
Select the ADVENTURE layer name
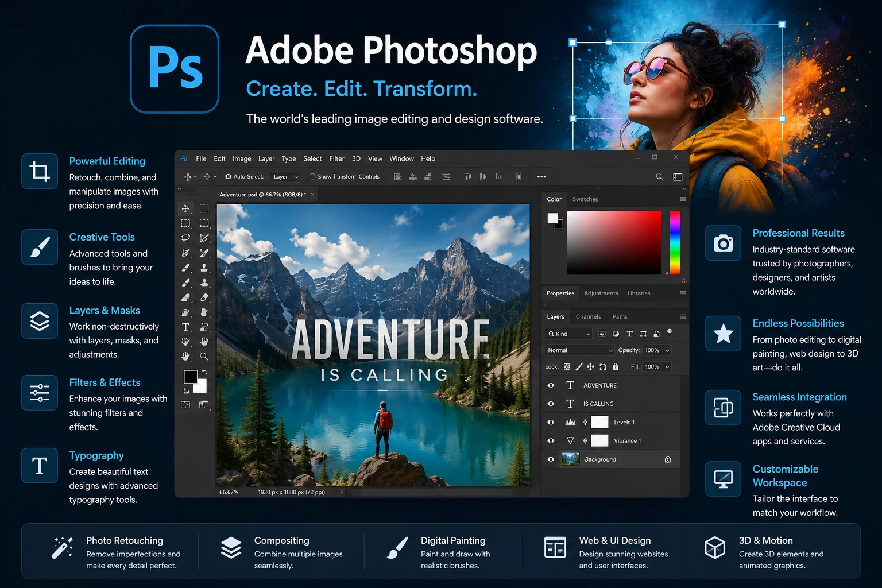tap(600, 385)
